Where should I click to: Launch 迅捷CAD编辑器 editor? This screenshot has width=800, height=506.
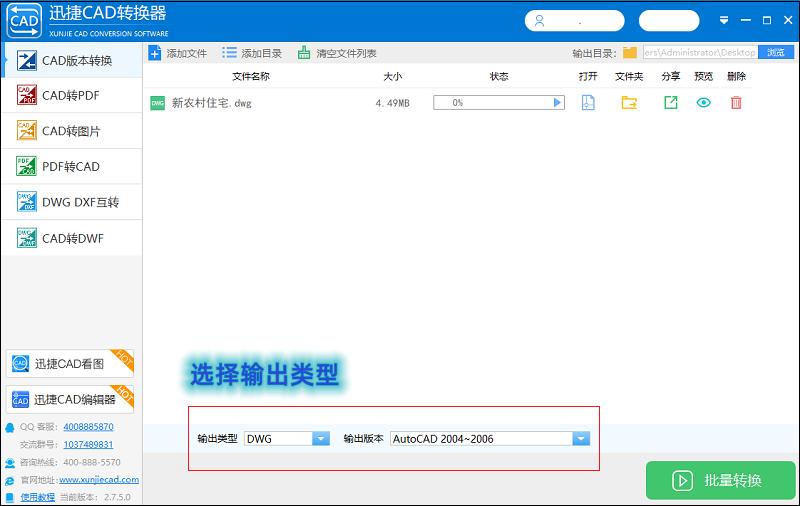[70, 399]
